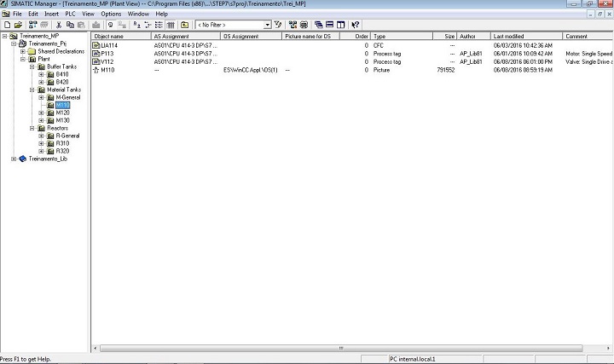Select the R320 folder in tree
Image resolution: width=614 pixels, height=364 pixels.
pyautogui.click(x=62, y=151)
